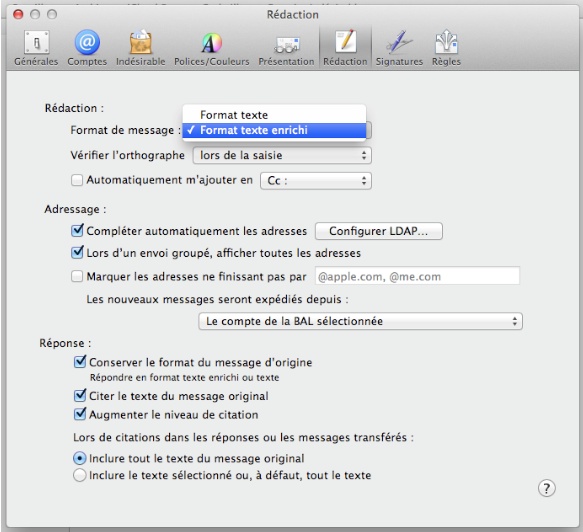Choose Format texte in the popup menu

[x=274, y=115]
